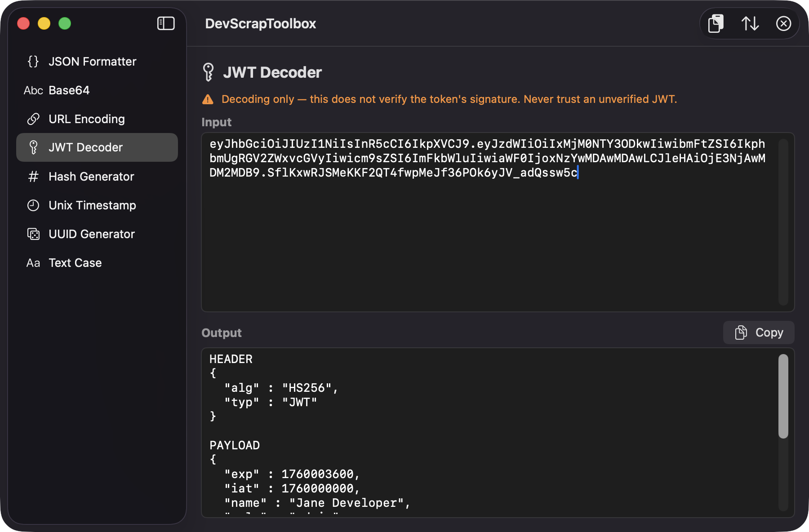Click the key icon in the JWT Decoder heading
The height and width of the screenshot is (532, 809).
(208, 72)
